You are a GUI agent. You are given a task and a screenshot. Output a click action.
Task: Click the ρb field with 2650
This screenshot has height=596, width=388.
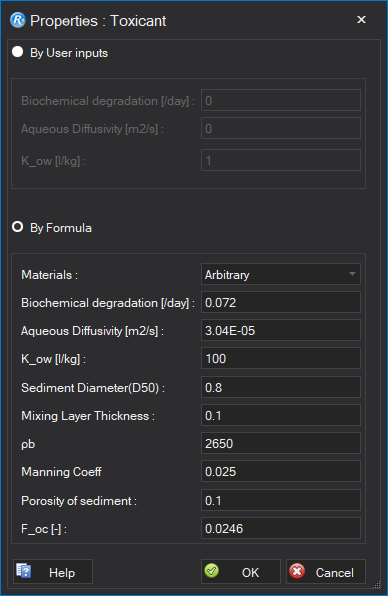pos(280,443)
